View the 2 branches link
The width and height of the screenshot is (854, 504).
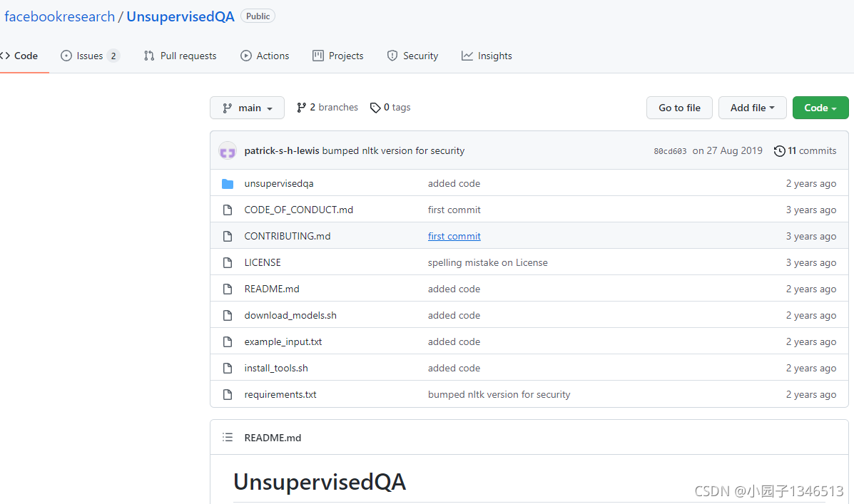pyautogui.click(x=327, y=107)
